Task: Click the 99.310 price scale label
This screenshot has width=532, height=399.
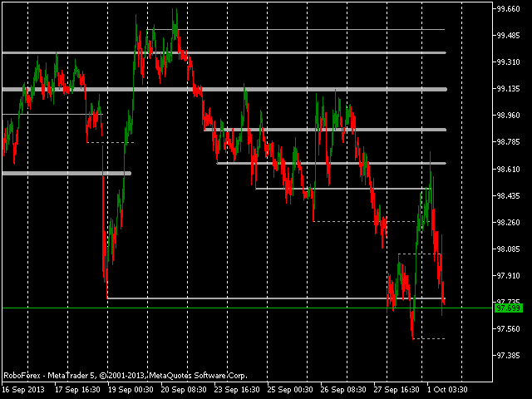Action: (x=508, y=62)
